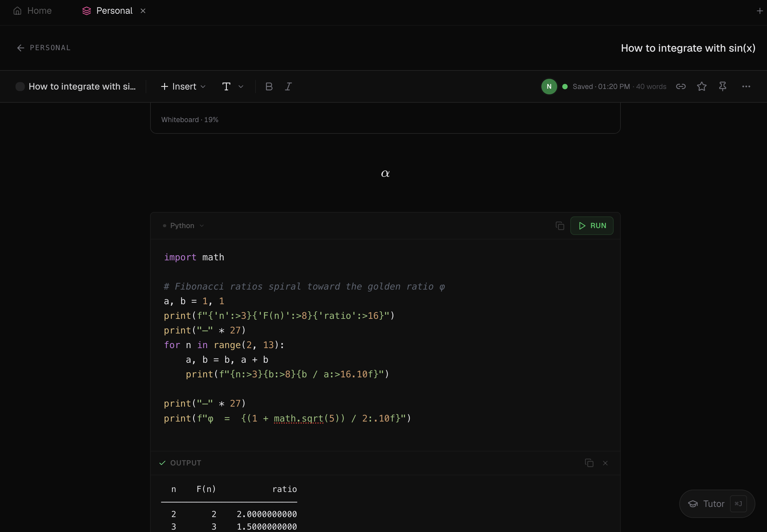This screenshot has height=532, width=767.
Task: Click output value 2.0000000000
Action: (x=267, y=514)
